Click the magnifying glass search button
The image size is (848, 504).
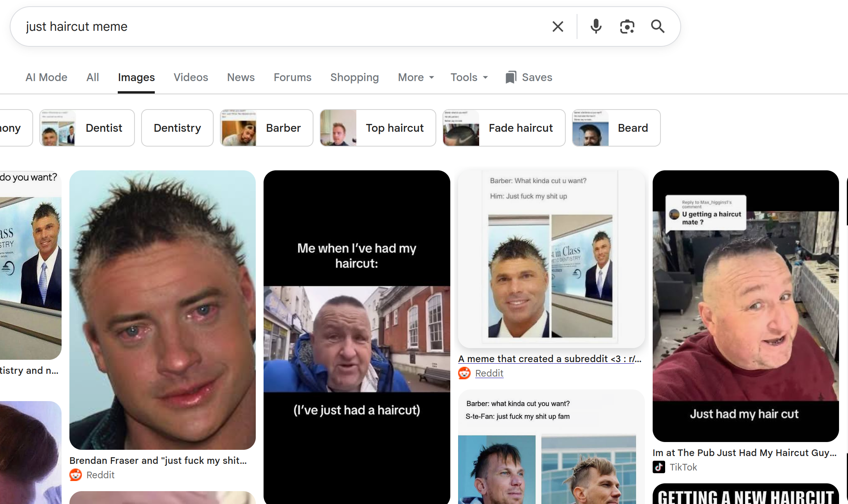pos(658,27)
